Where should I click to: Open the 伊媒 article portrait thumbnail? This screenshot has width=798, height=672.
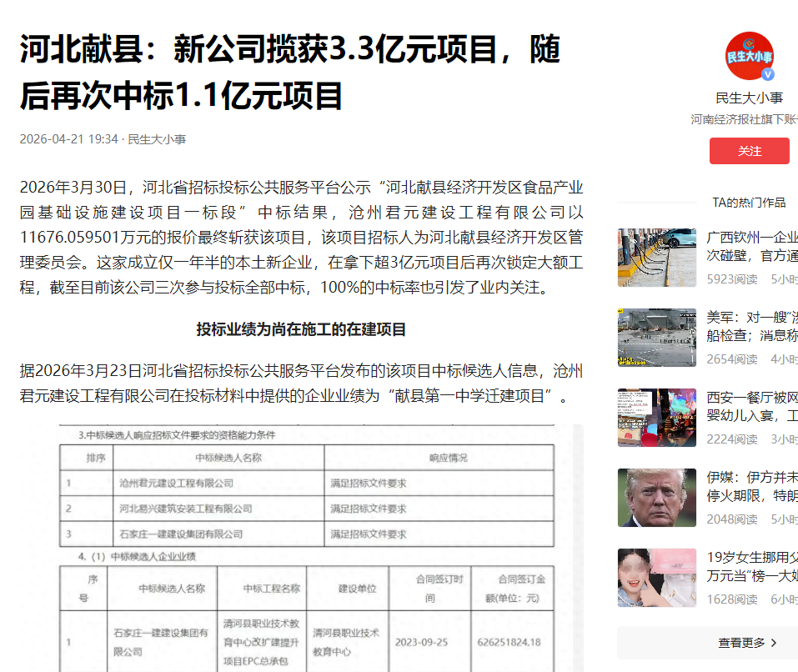point(656,498)
